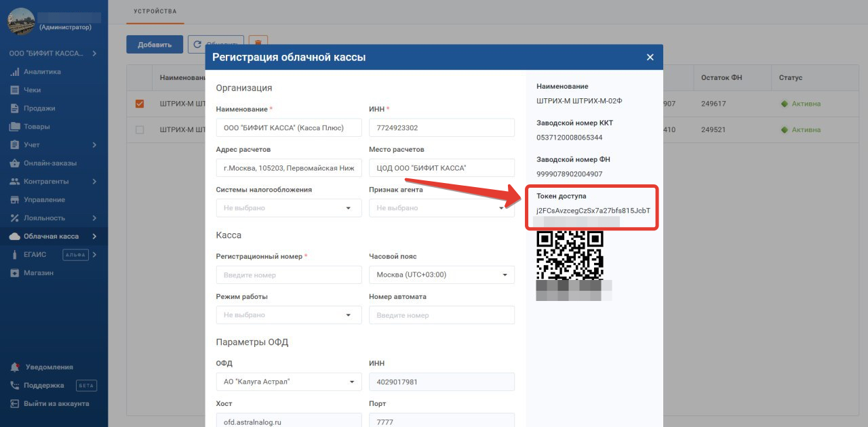
Task: Click the Товары folder icon
Action: [15, 127]
